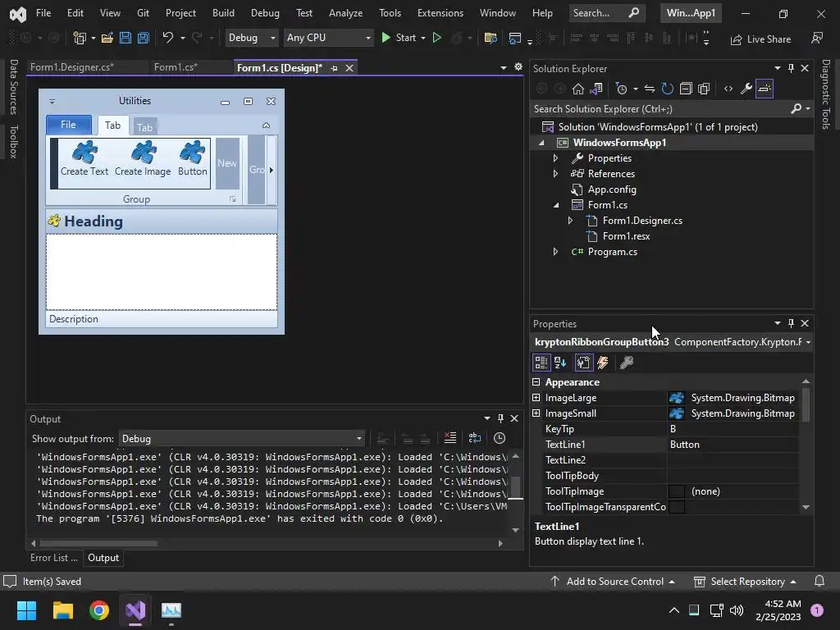
Task: Open the Build menu
Action: pyautogui.click(x=223, y=13)
